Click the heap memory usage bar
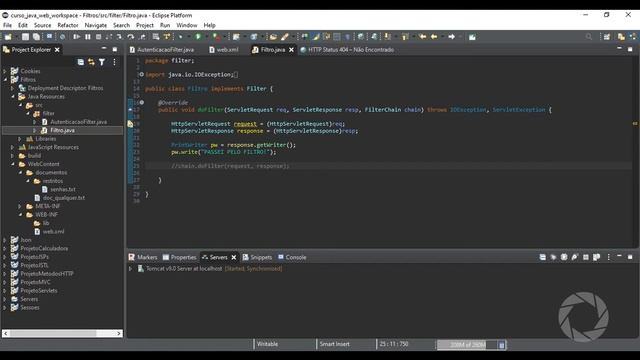 467,345
